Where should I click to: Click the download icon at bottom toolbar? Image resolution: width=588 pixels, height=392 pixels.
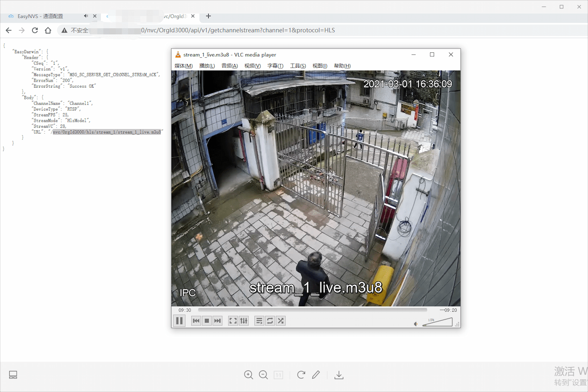click(x=339, y=375)
